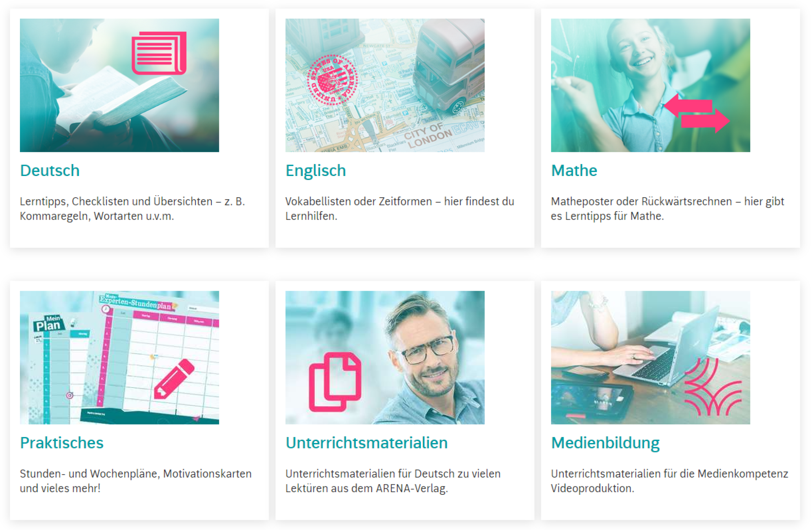Click the Stundenplan thumbnail for Praktisches

119,358
